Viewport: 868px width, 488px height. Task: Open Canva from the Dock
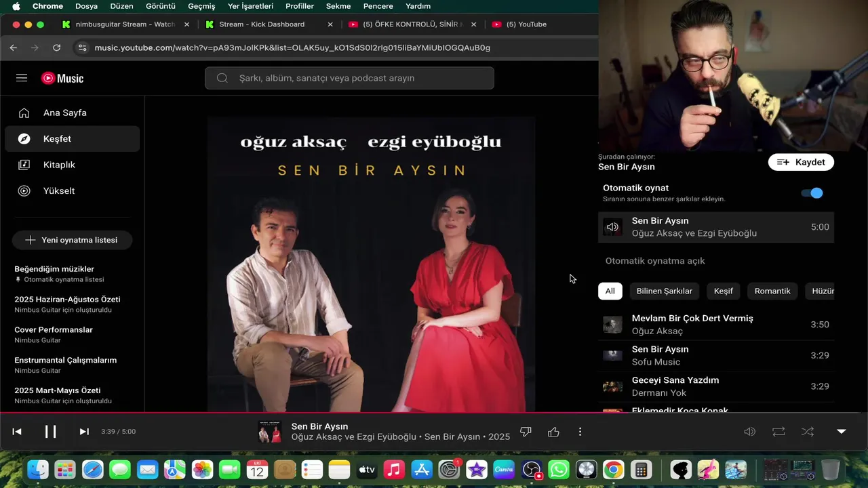click(504, 470)
